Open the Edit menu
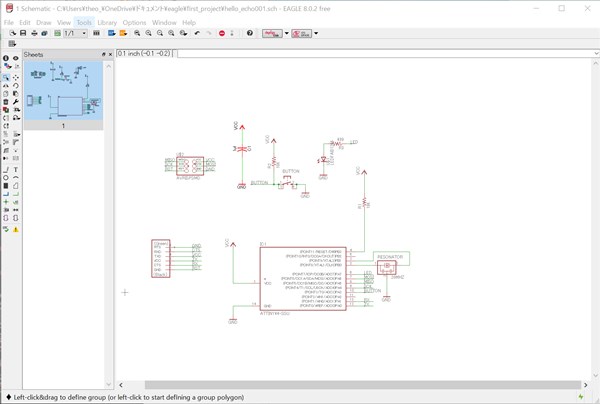This screenshot has width=600, height=404. 24,23
